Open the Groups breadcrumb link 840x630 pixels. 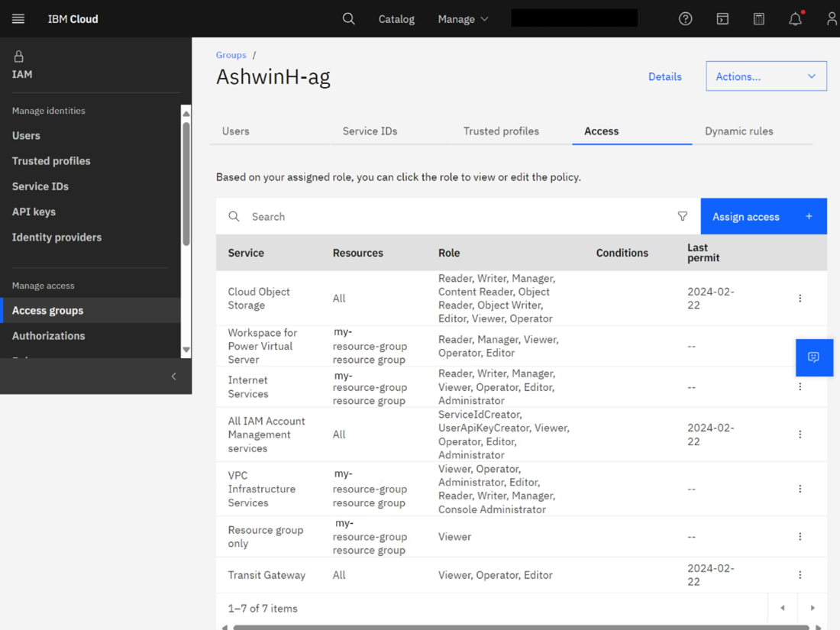tap(231, 54)
